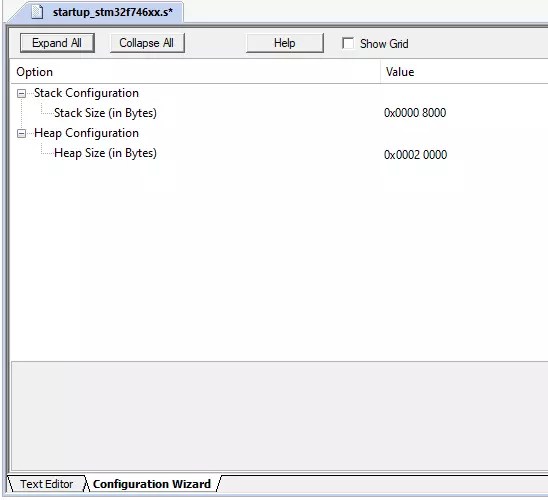Image resolution: width=548 pixels, height=500 pixels.
Task: Switch to the Text Editor tab
Action: pyautogui.click(x=46, y=484)
